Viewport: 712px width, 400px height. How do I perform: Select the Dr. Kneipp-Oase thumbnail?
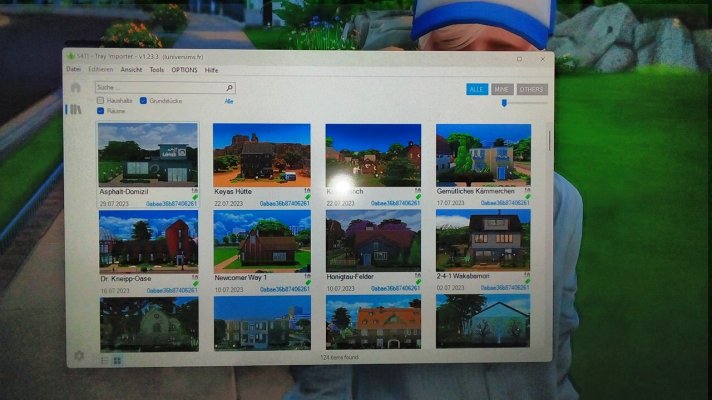(x=148, y=241)
